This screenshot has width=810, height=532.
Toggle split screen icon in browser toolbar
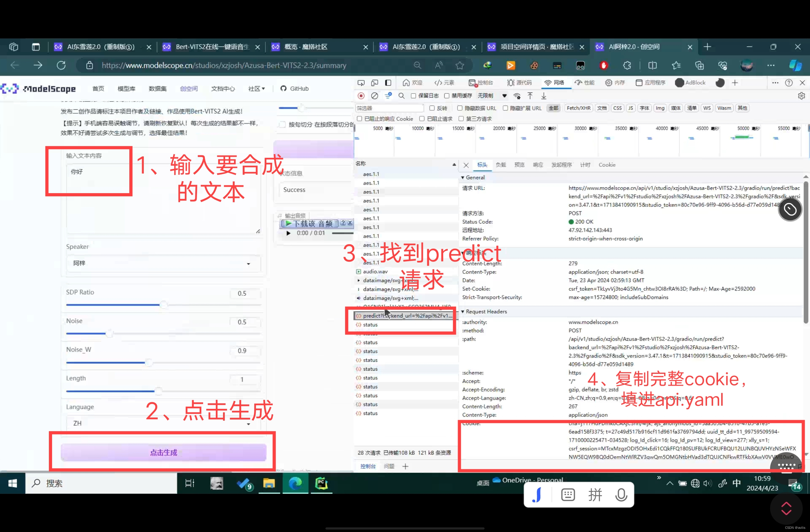point(652,65)
